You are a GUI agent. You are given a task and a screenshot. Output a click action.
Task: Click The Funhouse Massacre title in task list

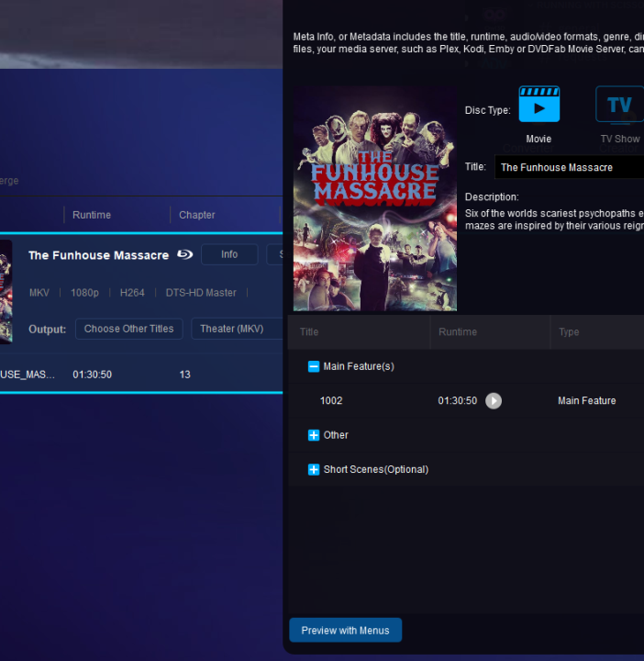(98, 255)
